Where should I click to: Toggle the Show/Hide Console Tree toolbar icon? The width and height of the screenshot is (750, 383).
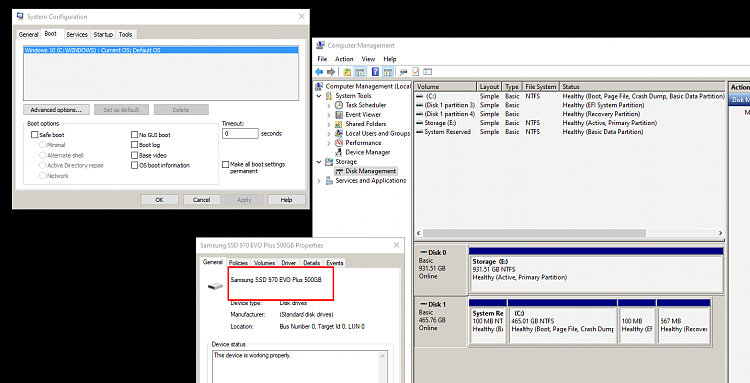360,72
